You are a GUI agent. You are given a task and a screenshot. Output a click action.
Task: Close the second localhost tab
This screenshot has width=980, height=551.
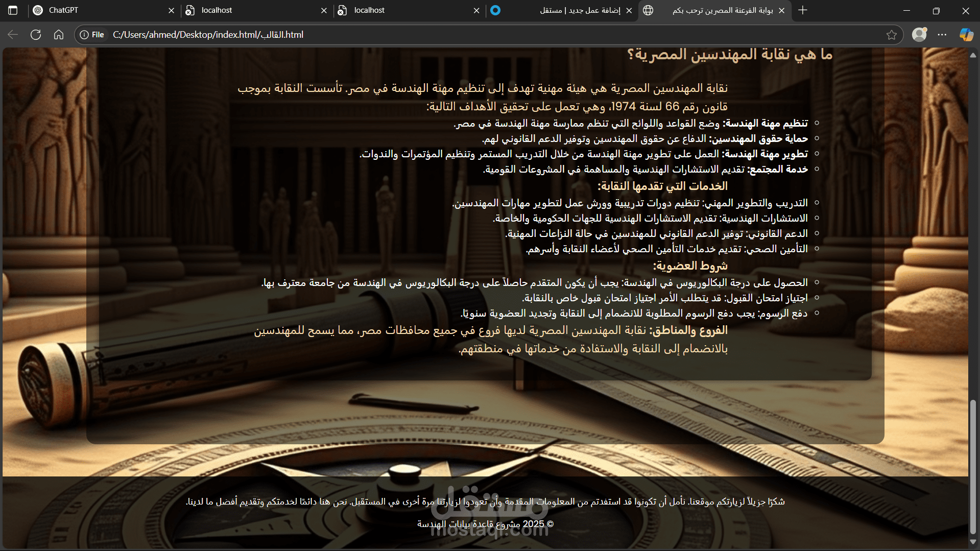tap(476, 10)
